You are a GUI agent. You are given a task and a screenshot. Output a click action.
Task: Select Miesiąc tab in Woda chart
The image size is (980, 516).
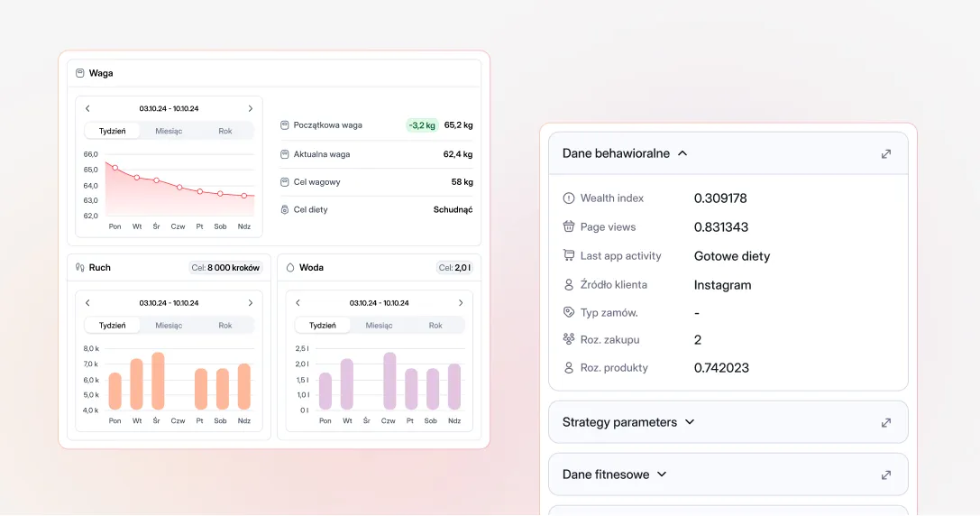tap(379, 326)
